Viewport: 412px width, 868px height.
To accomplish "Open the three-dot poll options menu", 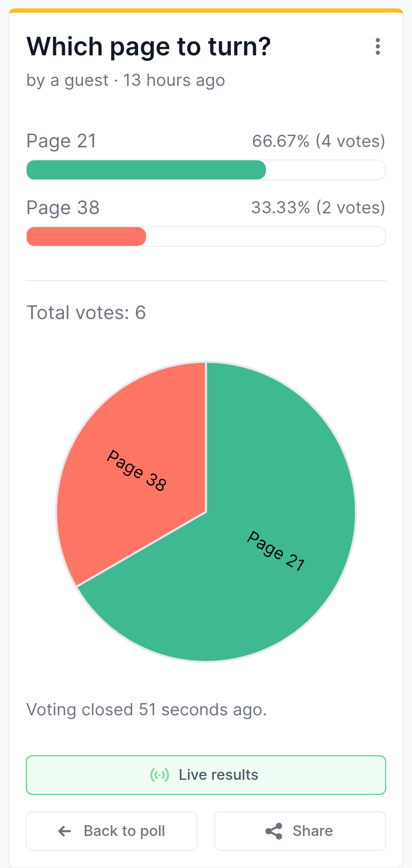I will point(378,47).
